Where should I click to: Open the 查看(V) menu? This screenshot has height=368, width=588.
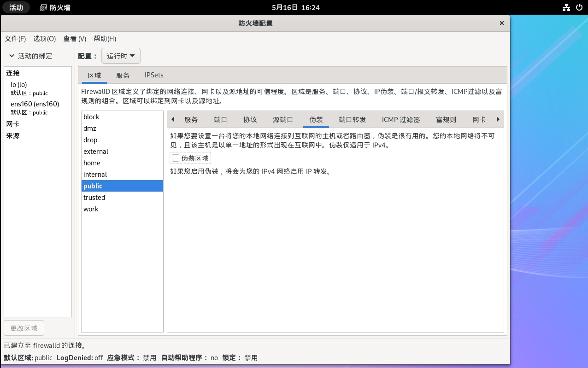coord(75,39)
